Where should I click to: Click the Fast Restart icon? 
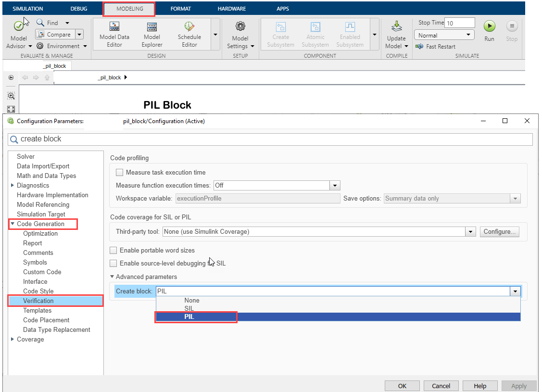point(419,47)
